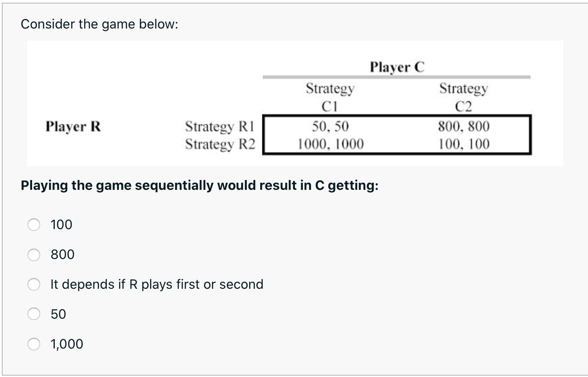Click the bold question text about playing sequentially
Screen dimensions: 588x377
tap(199, 185)
